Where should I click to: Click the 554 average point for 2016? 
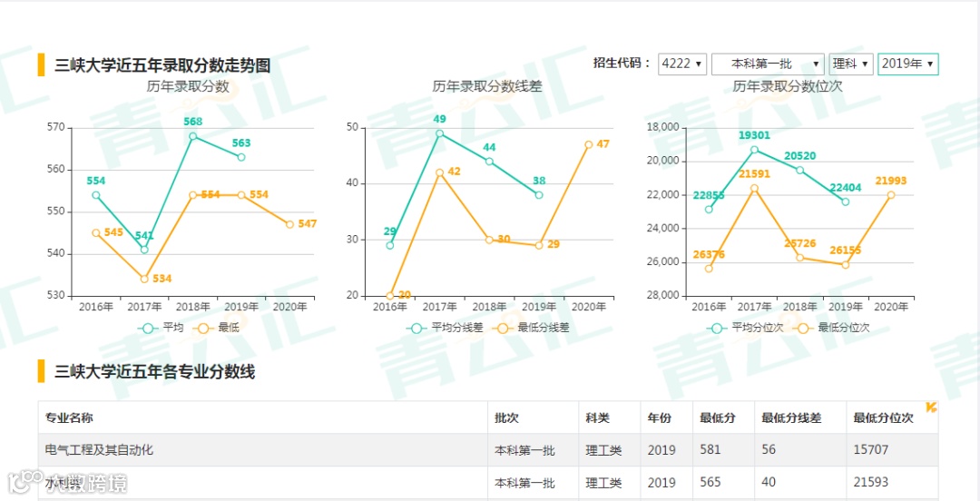tap(96, 195)
